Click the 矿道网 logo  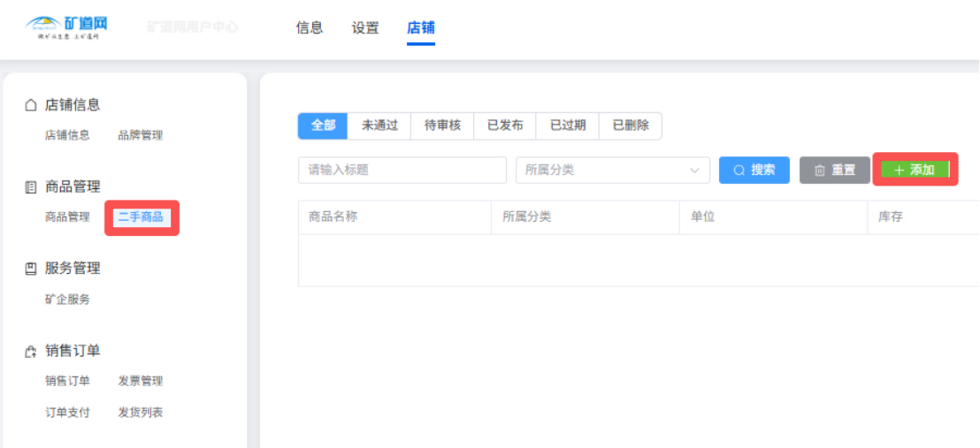click(x=67, y=27)
